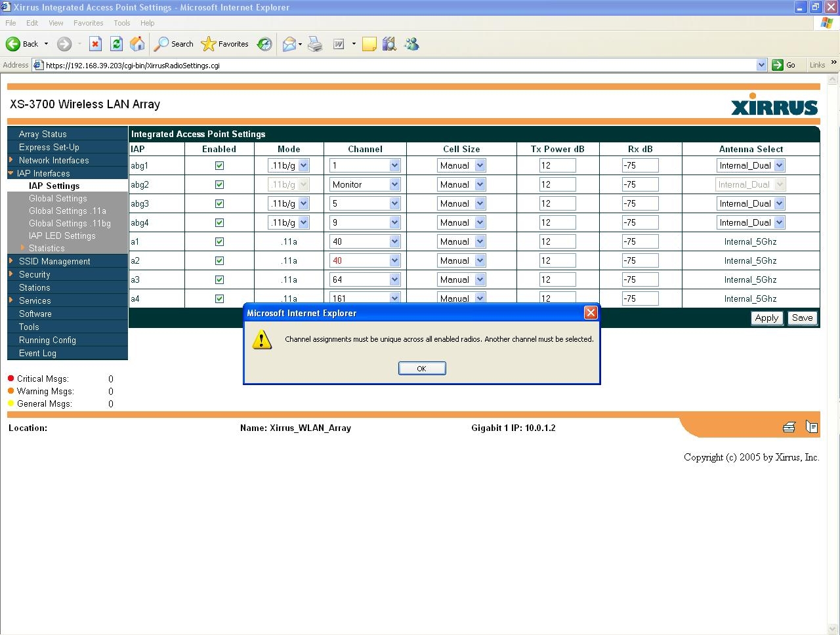Click the Apply button
Image resolution: width=840 pixels, height=635 pixels.
click(766, 318)
